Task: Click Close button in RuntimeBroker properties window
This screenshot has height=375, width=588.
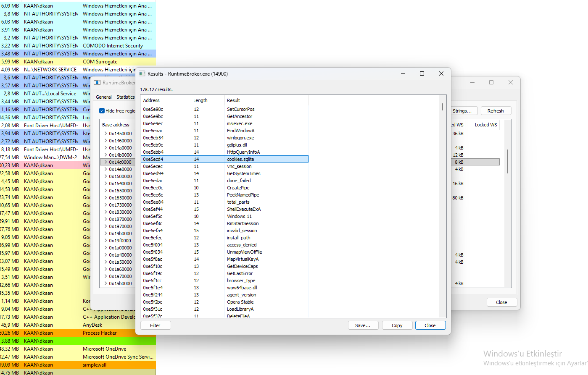Action: [501, 302]
